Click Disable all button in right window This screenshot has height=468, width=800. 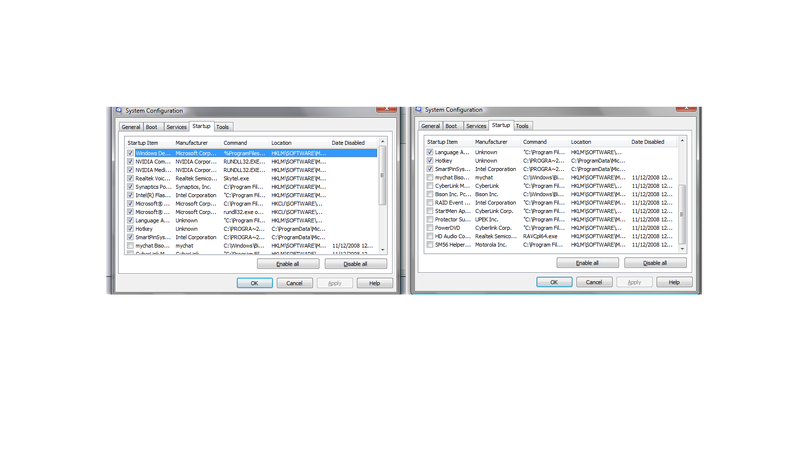(655, 263)
